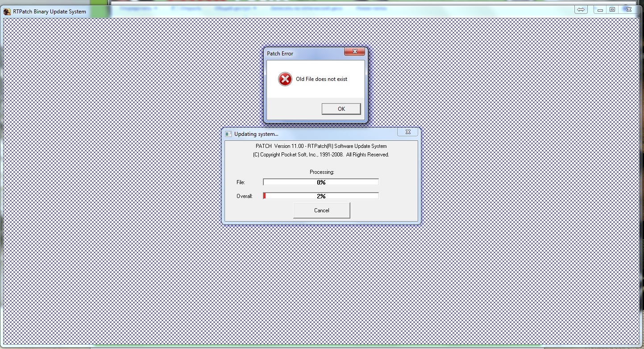Viewport: 644px width, 349px height.
Task: Click the File progress bar showing 0%
Action: coord(321,182)
